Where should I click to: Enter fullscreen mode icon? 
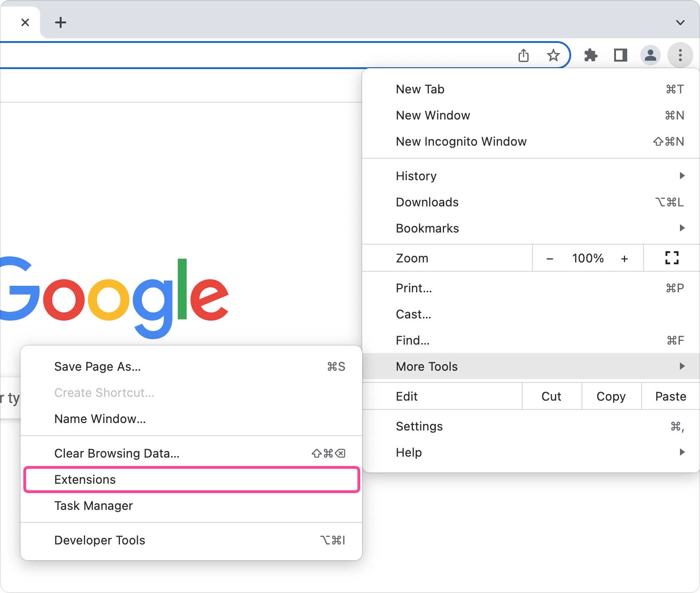point(672,258)
